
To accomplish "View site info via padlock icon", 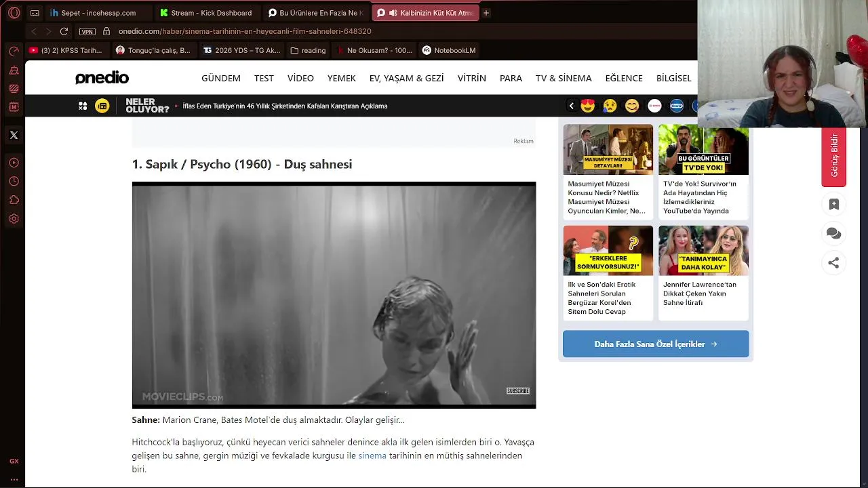I will coord(106,31).
